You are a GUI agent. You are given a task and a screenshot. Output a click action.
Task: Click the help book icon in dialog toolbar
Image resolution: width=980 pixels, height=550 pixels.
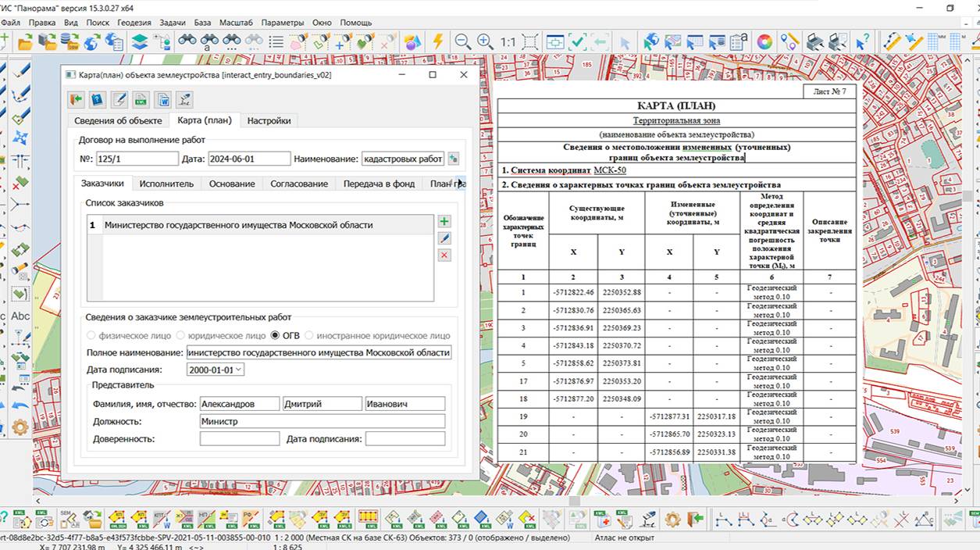coord(98,99)
